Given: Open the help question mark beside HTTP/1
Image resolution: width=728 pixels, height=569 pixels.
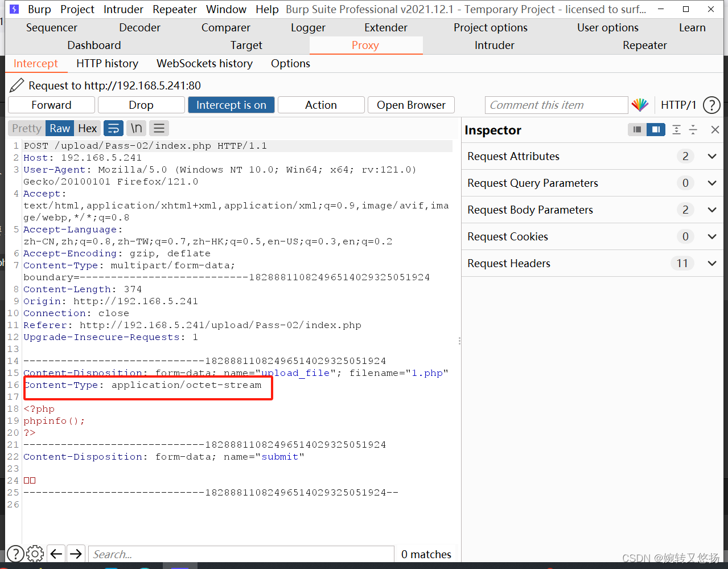Looking at the screenshot, I should click(x=711, y=105).
